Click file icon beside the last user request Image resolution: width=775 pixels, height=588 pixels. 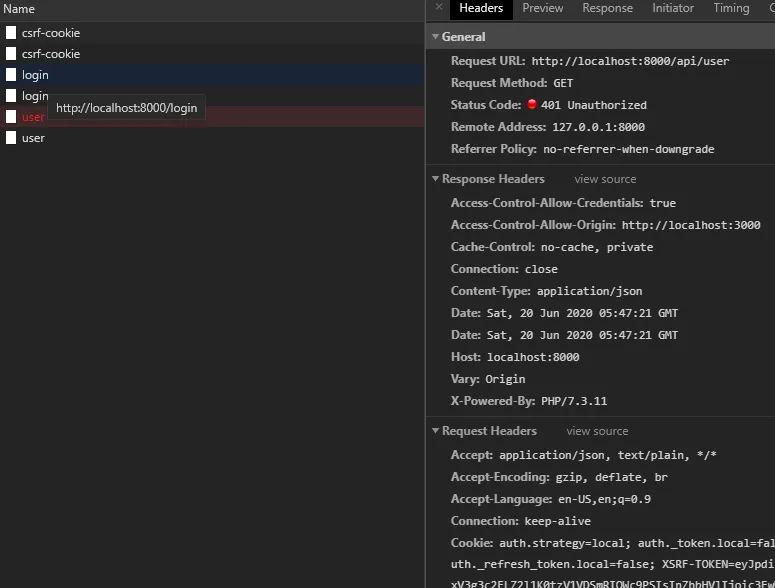[x=11, y=138]
